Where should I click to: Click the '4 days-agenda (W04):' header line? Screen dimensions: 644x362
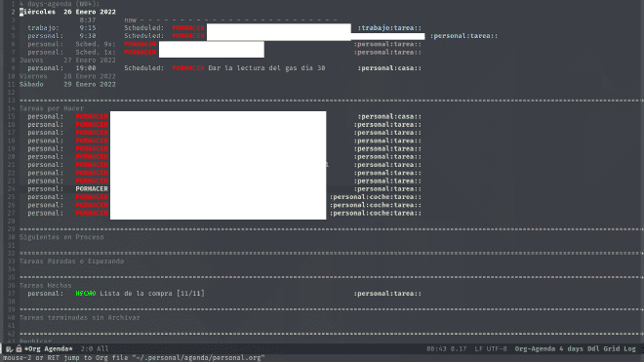(60, 4)
